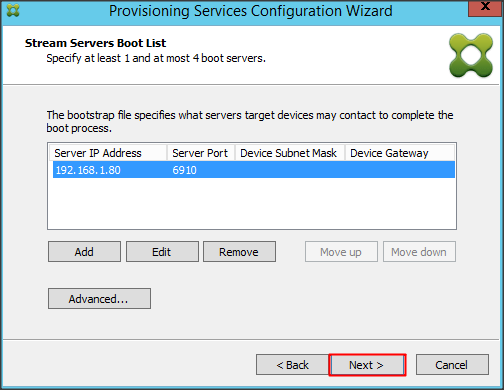This screenshot has height=390, width=504.
Task: Click the green Citrix logo in header
Action: [x=471, y=55]
